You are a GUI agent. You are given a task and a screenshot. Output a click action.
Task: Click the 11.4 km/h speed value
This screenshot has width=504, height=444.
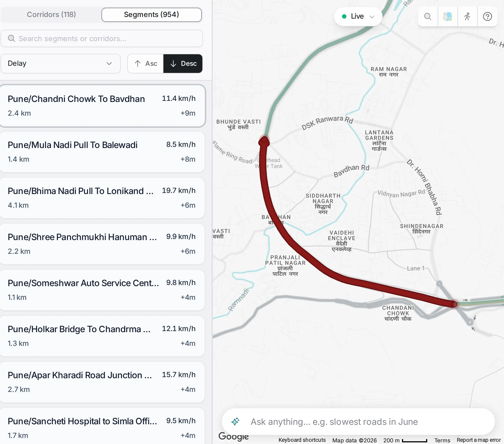[179, 98]
